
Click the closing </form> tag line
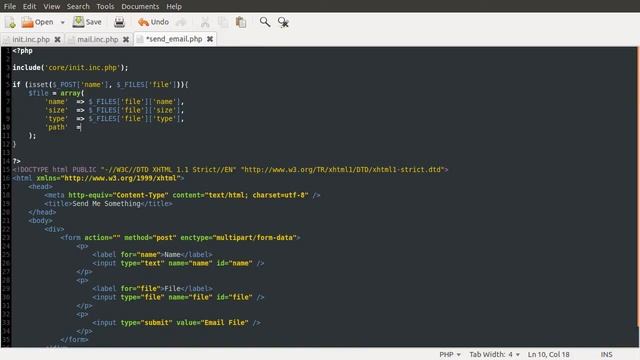(x=74, y=340)
